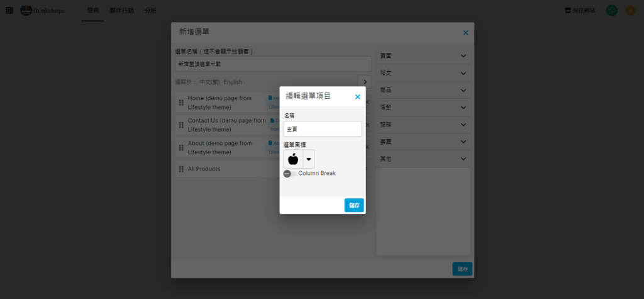The image size is (644, 299).
Task: Click the drag handle beside the Contact Us item
Action: [x=181, y=125]
